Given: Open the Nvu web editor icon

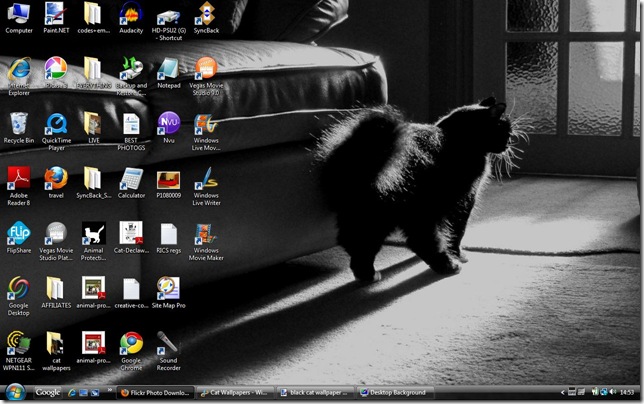Looking at the screenshot, I should 168,124.
